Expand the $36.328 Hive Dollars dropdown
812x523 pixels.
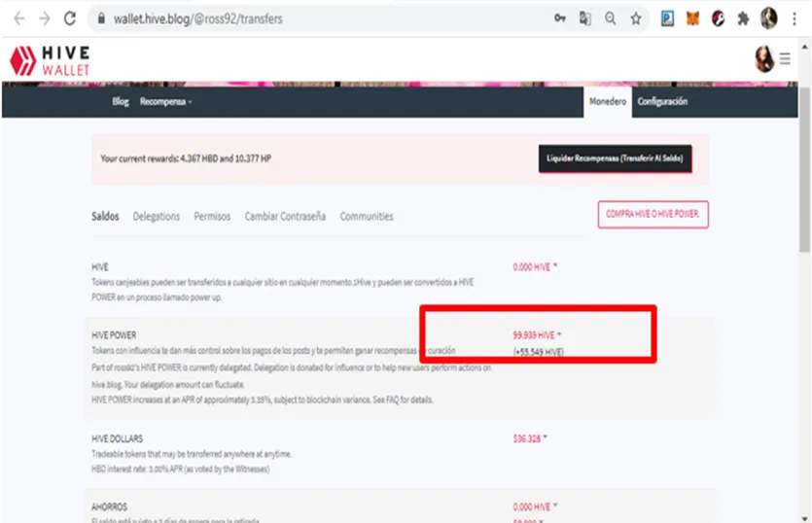point(530,438)
